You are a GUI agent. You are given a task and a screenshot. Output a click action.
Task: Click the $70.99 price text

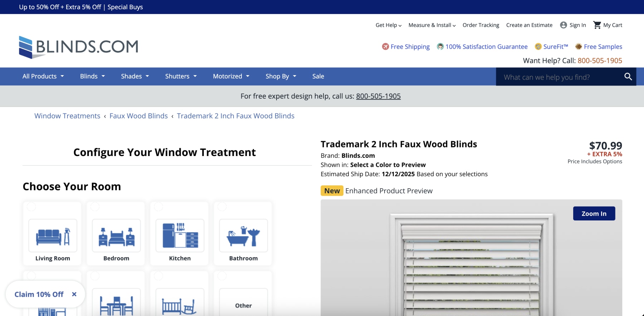(x=605, y=146)
